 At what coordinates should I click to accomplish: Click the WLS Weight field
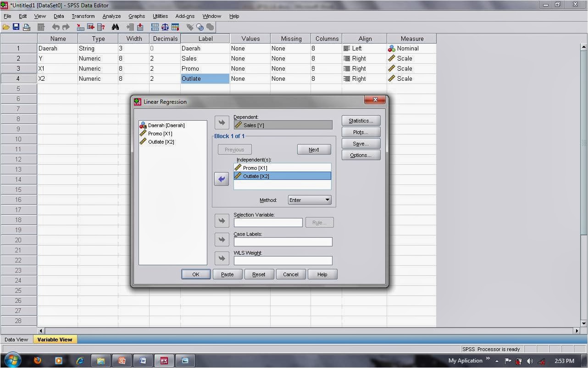[x=283, y=261]
